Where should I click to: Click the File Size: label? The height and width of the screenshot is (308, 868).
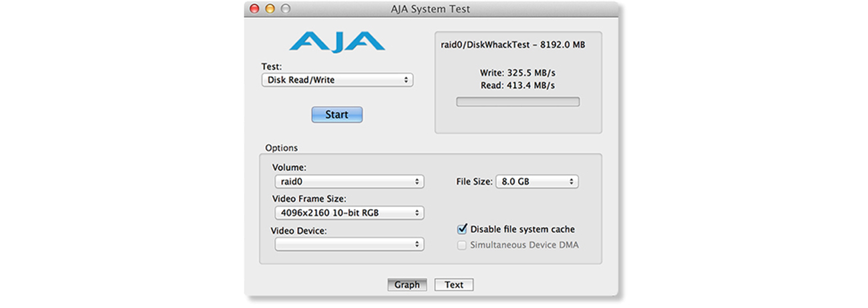pyautogui.click(x=474, y=182)
